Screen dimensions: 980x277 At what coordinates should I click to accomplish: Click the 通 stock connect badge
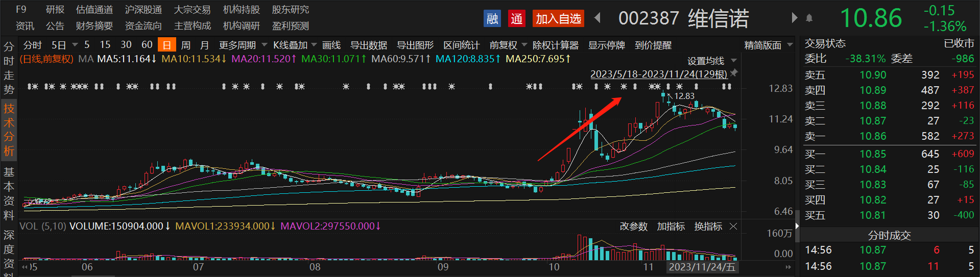point(517,19)
